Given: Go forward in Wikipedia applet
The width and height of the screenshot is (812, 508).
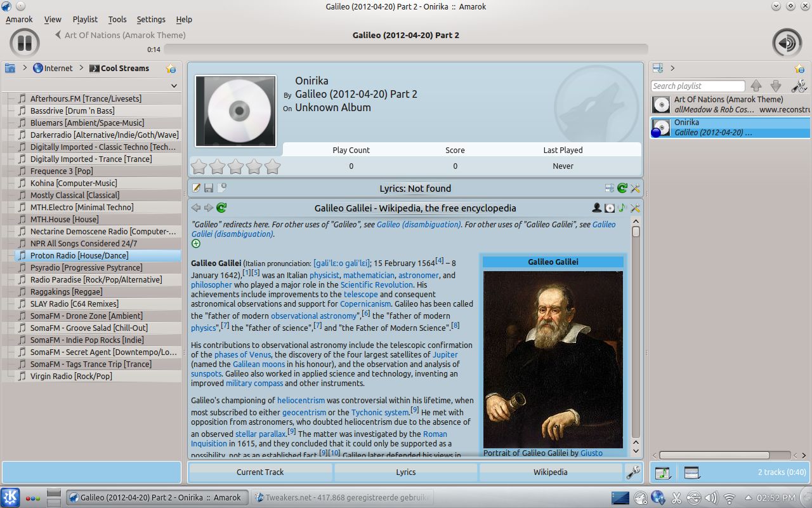Looking at the screenshot, I should click(x=209, y=208).
